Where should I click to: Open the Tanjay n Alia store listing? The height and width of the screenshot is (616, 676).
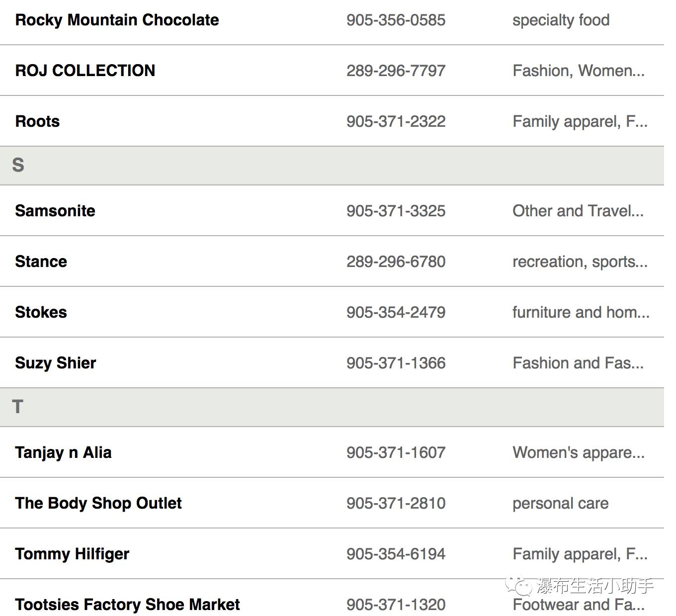[x=63, y=452]
